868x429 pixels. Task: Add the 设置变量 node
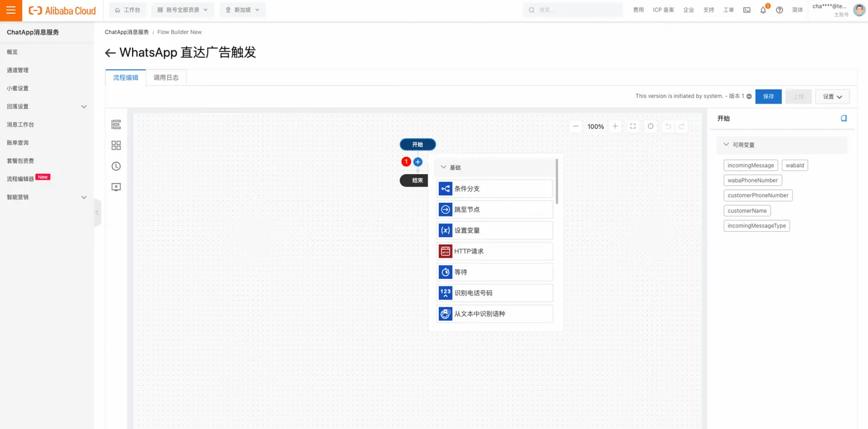point(495,230)
